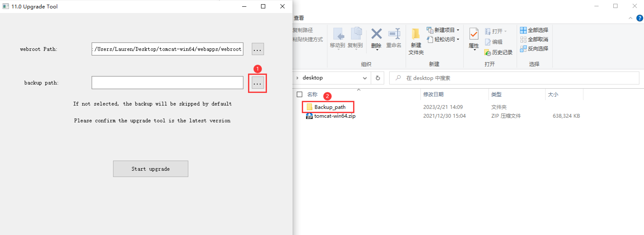Click inside the backup path input field
The image size is (644, 235).
click(x=167, y=83)
